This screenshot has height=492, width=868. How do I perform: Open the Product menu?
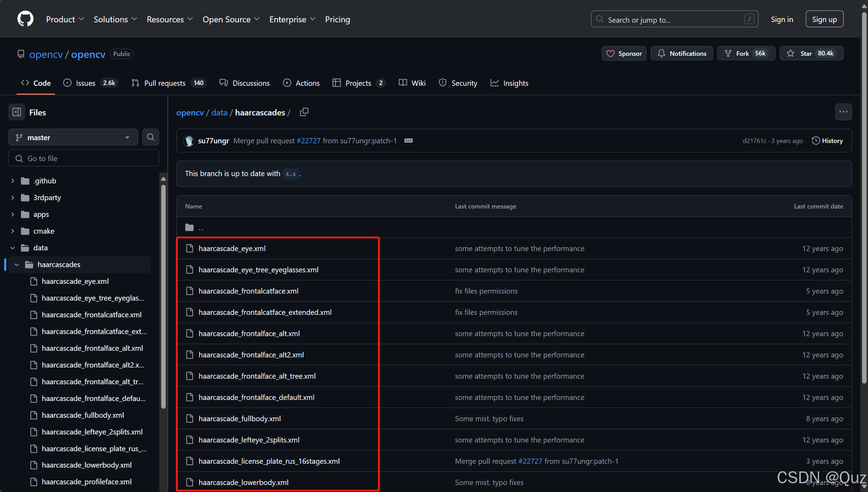(x=65, y=19)
